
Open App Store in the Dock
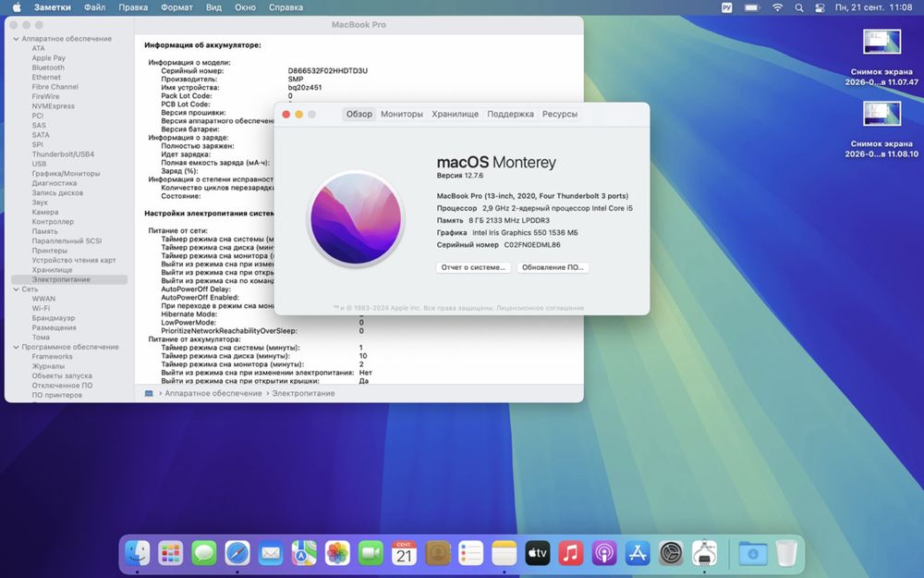click(x=638, y=553)
